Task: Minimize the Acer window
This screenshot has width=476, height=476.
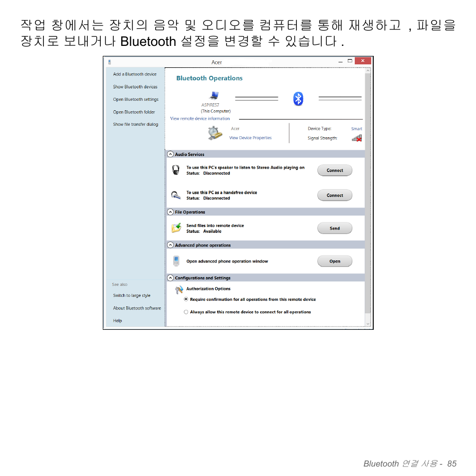Action: pyautogui.click(x=341, y=61)
